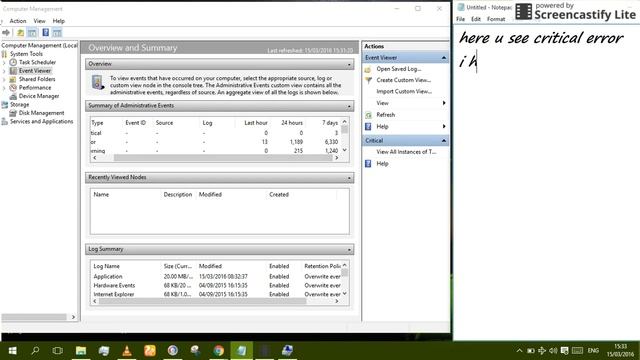Viewport: 640px width, 360px height.
Task: Open VLC media player from taskbar
Action: tap(127, 350)
